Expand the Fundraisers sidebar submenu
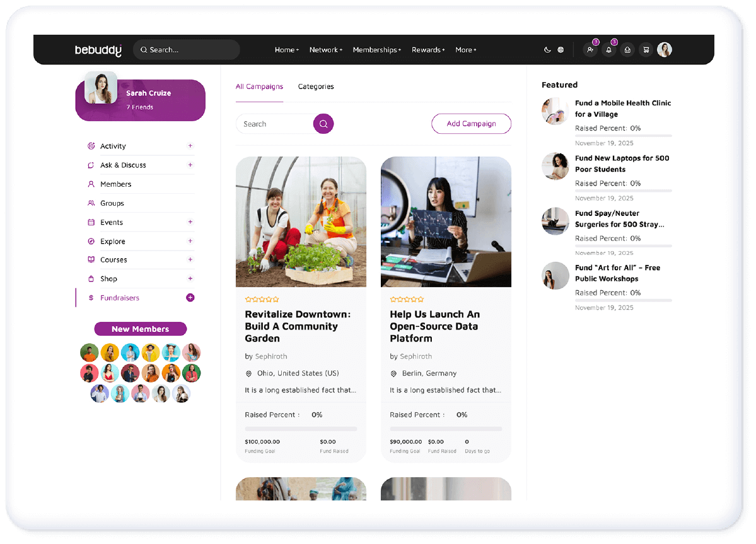 click(x=190, y=297)
